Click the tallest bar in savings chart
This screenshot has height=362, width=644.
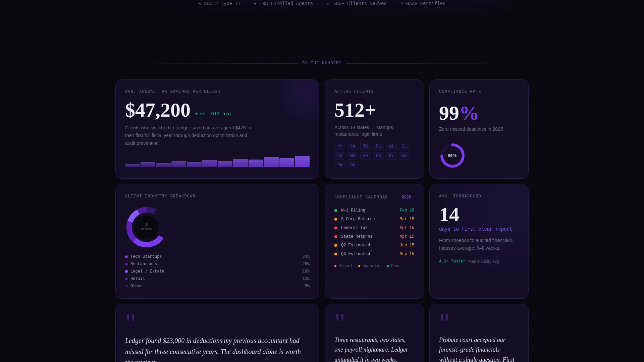(x=302, y=161)
